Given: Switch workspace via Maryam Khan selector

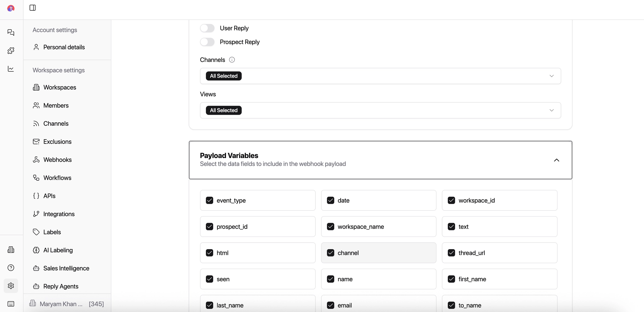Looking at the screenshot, I should (67, 304).
